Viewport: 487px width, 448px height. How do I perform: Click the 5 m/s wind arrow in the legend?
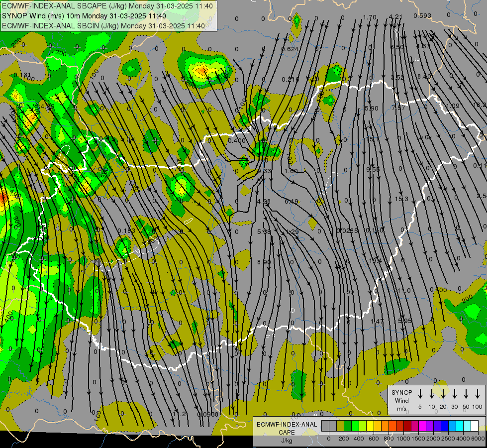tap(420, 394)
